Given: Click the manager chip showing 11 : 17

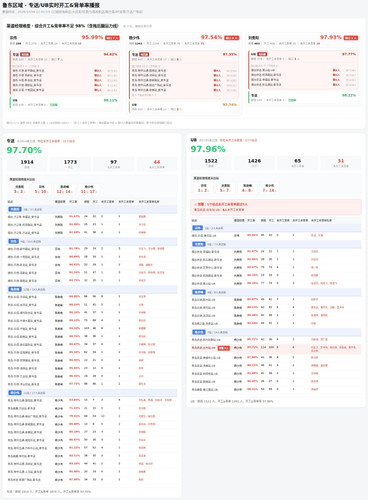Looking at the screenshot, I should [89, 189].
